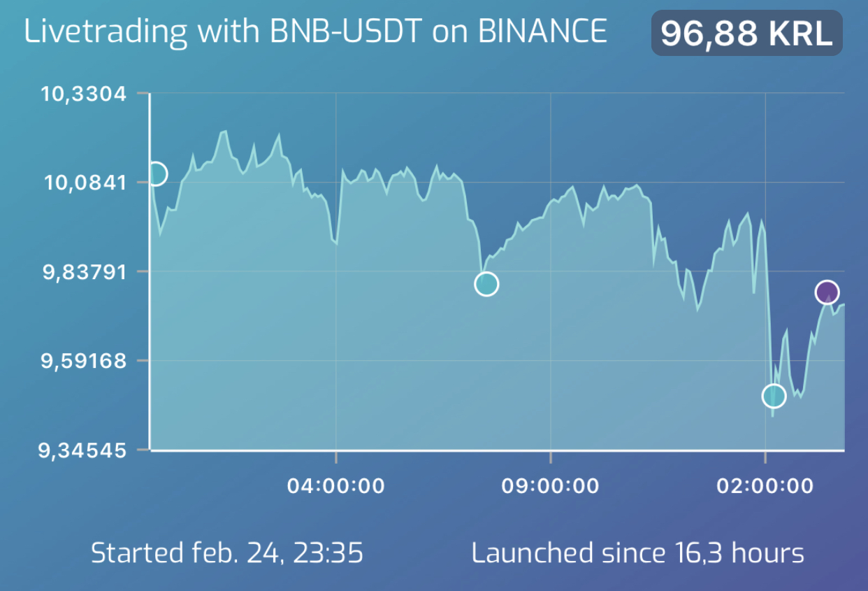
Task: Click the 10,0841 price axis label
Action: pos(86,183)
